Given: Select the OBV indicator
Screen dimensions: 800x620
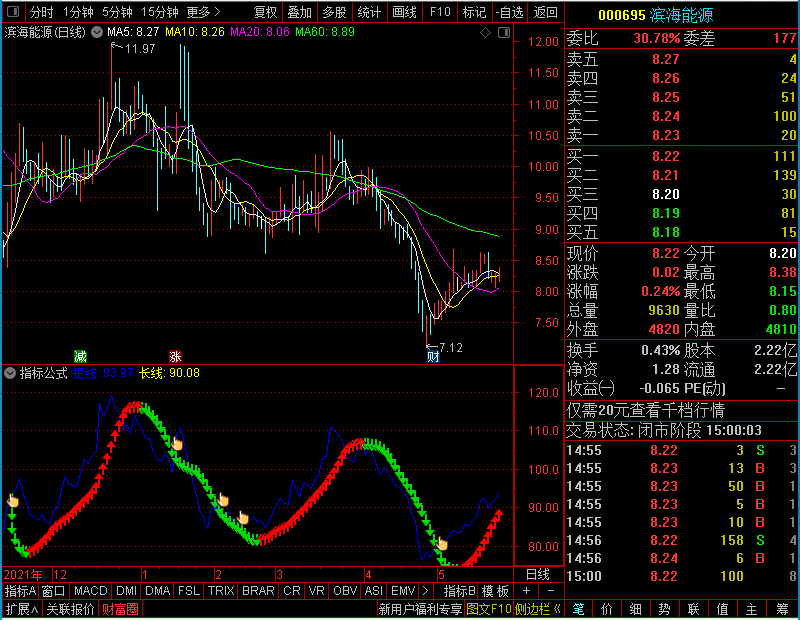Looking at the screenshot, I should tap(345, 591).
